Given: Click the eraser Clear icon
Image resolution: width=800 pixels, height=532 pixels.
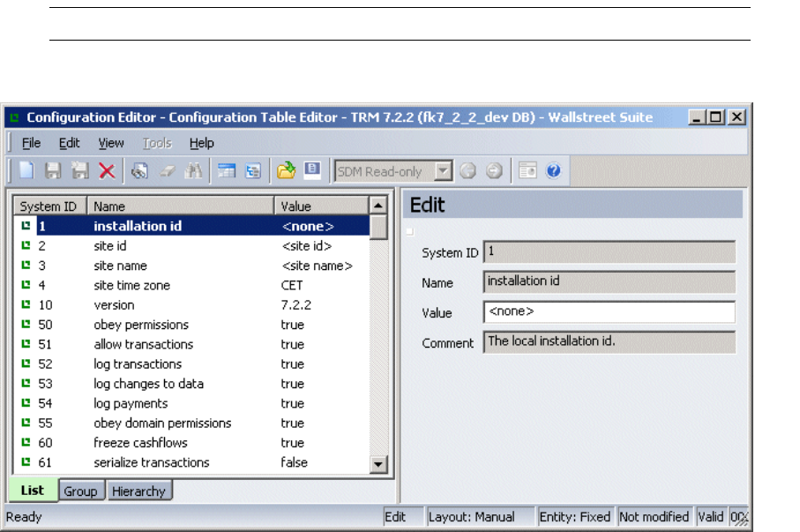Looking at the screenshot, I should (x=167, y=170).
